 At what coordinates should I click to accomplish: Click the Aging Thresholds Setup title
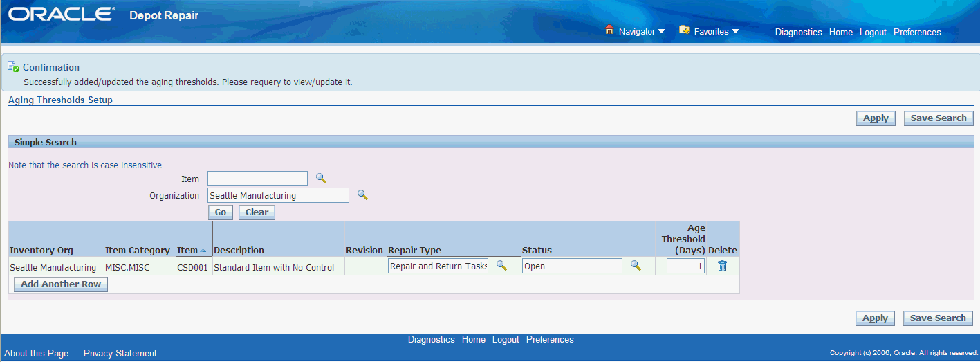(x=60, y=100)
